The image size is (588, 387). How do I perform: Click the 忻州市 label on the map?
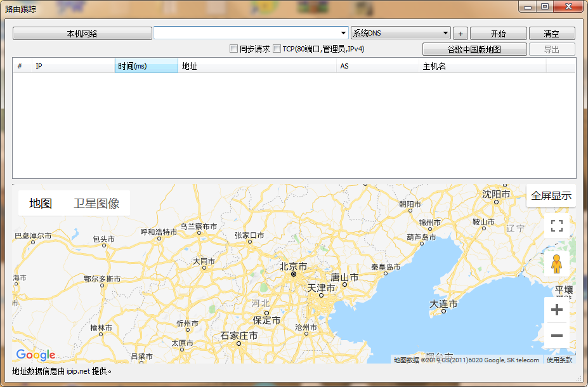(188, 324)
